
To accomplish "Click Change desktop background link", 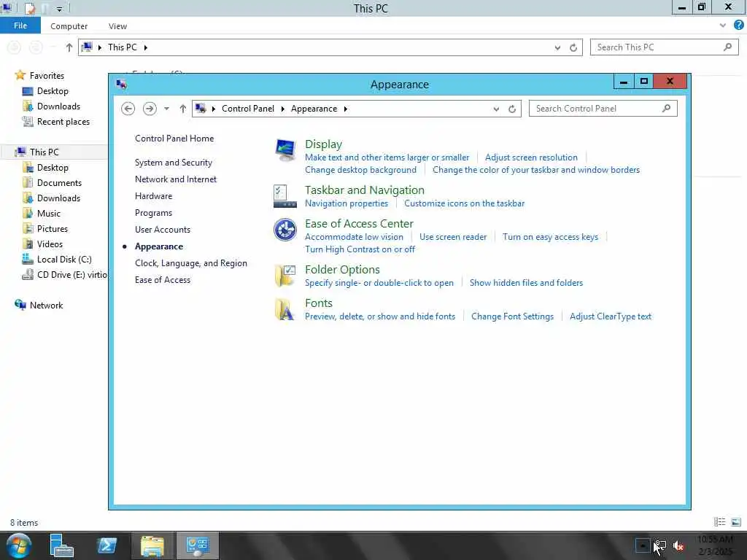I will click(360, 170).
